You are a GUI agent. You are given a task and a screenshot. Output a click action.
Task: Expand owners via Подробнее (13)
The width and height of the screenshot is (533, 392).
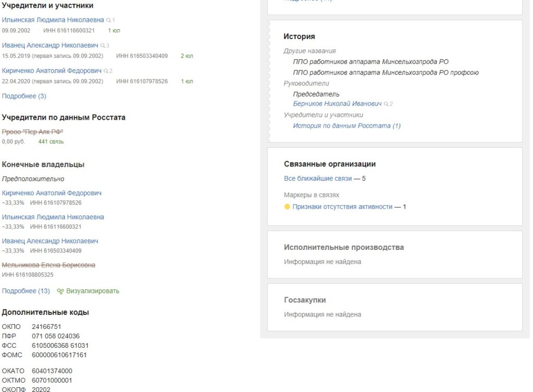[26, 291]
